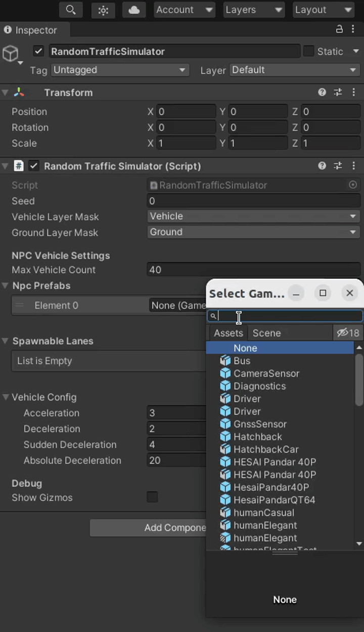Click the preview pane resize handle
The width and height of the screenshot is (364, 632).
pyautogui.click(x=285, y=553)
